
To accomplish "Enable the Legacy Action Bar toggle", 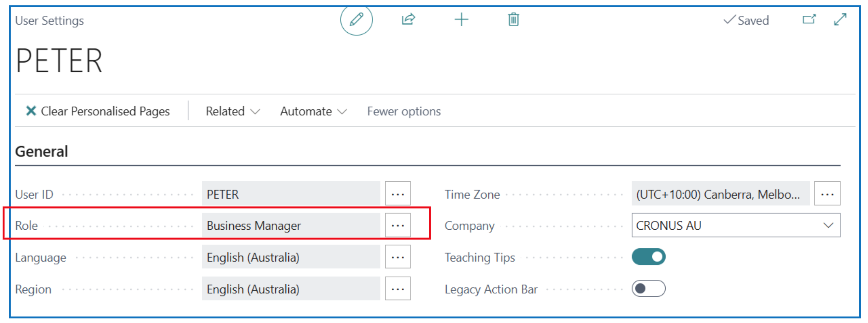I will click(x=648, y=289).
